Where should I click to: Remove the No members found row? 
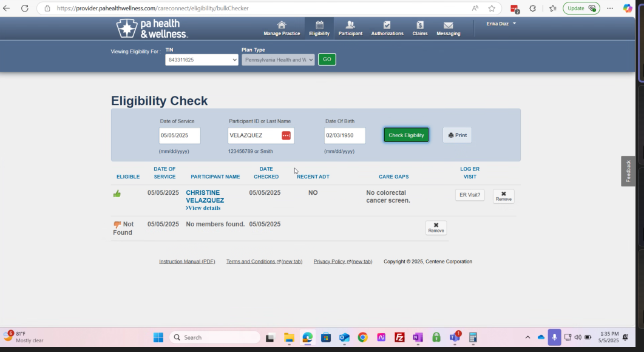click(436, 228)
